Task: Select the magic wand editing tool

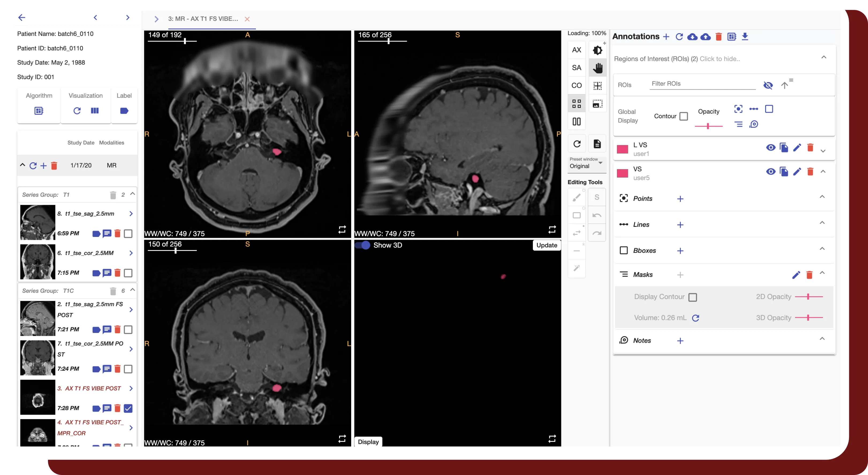Action: (576, 268)
